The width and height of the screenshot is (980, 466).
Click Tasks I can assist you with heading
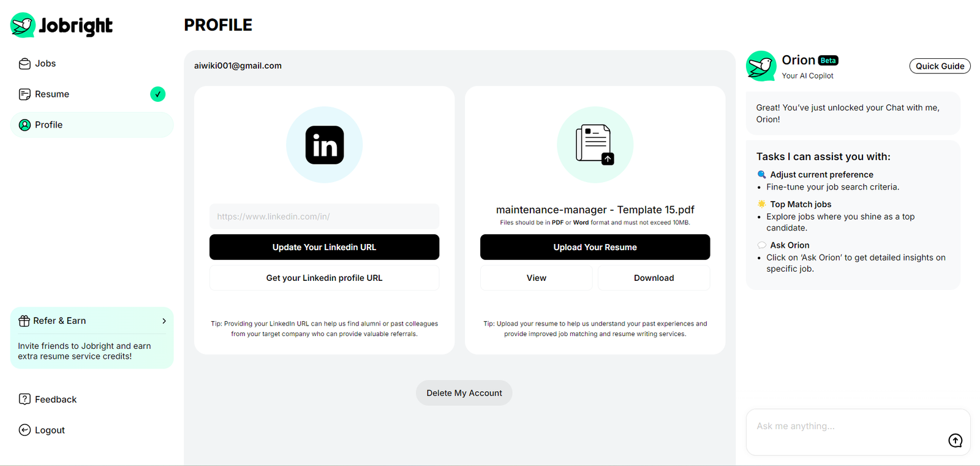(823, 156)
